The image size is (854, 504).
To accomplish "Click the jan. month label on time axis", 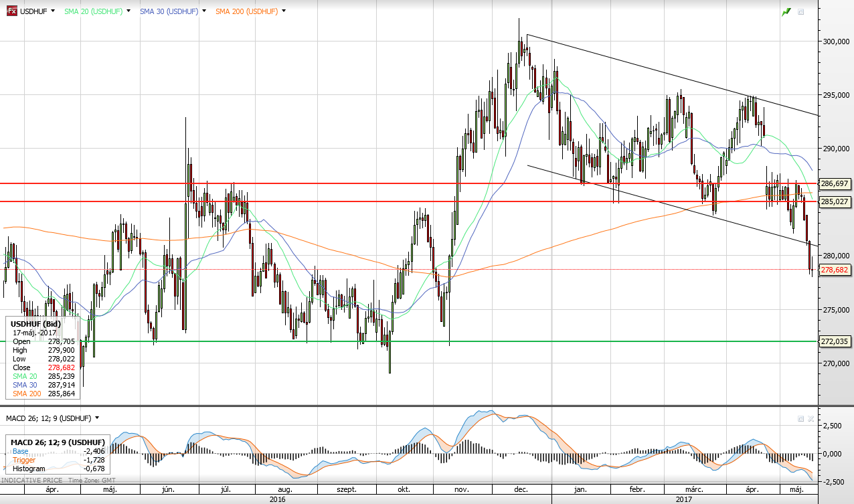I will [x=580, y=489].
